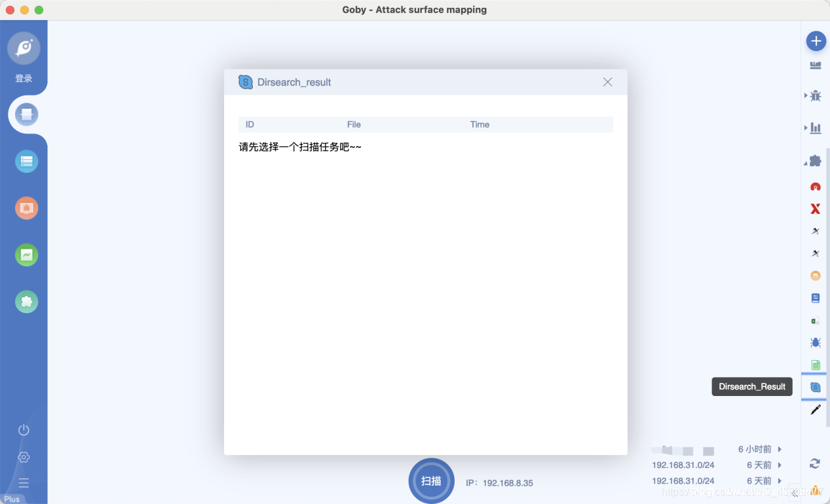Expand the bug section arrow in right panel

point(806,96)
